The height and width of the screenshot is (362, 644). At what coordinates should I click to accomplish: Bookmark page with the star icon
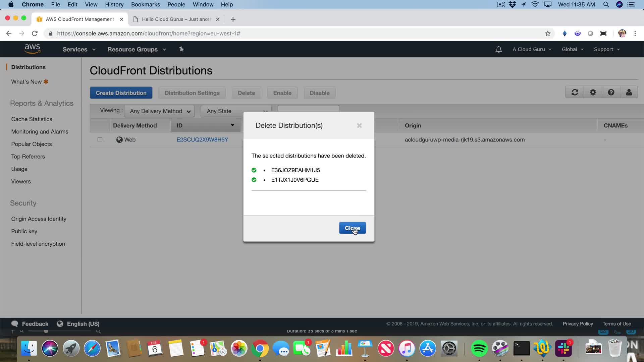(548, 34)
